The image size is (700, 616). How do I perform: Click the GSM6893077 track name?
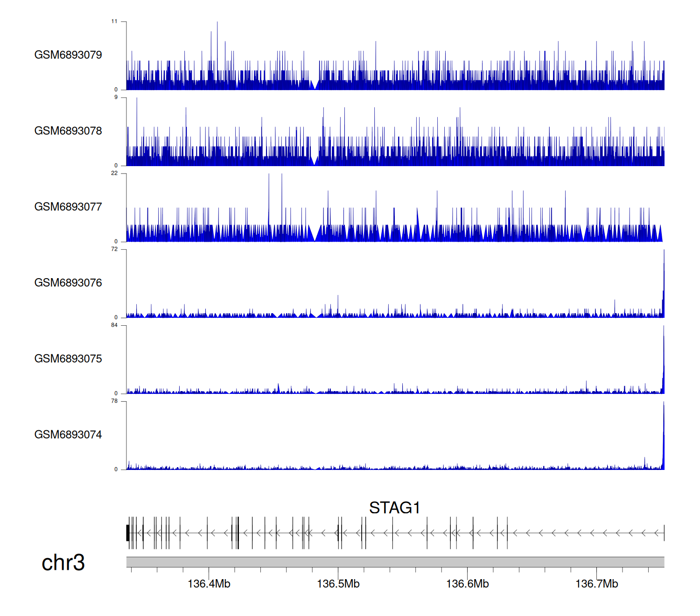point(68,207)
